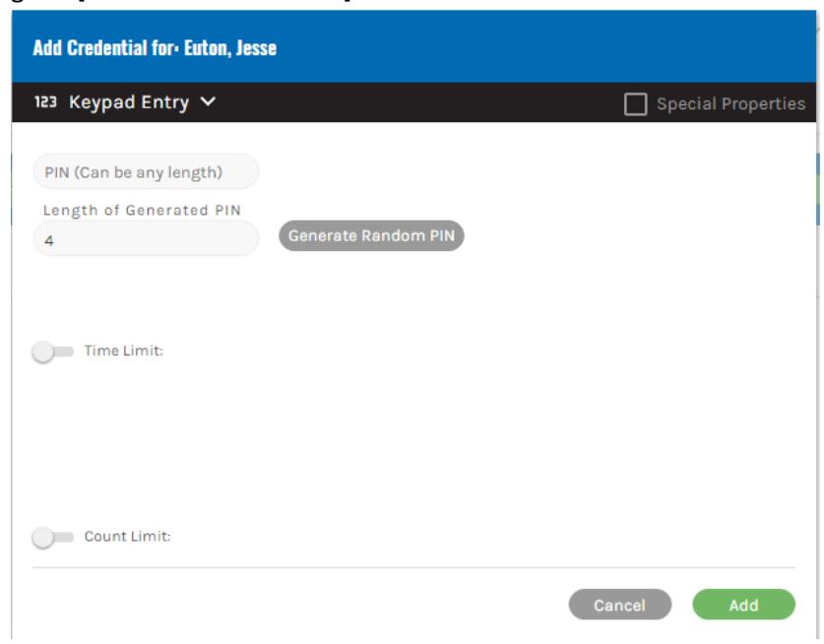Enable the Special Properties checkbox
824x644 pixels.
click(635, 103)
